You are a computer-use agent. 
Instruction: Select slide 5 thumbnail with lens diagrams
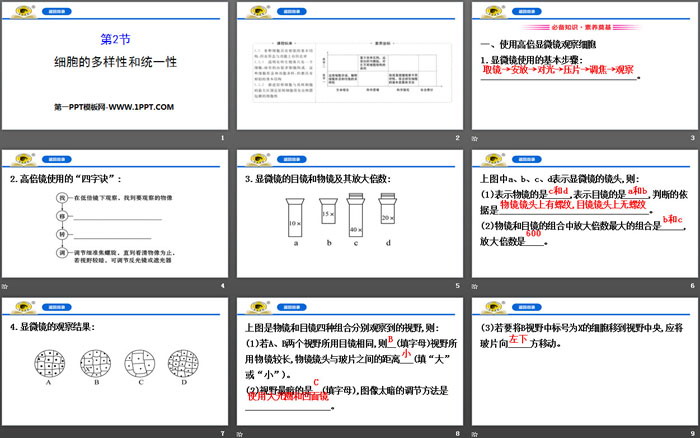(x=350, y=214)
